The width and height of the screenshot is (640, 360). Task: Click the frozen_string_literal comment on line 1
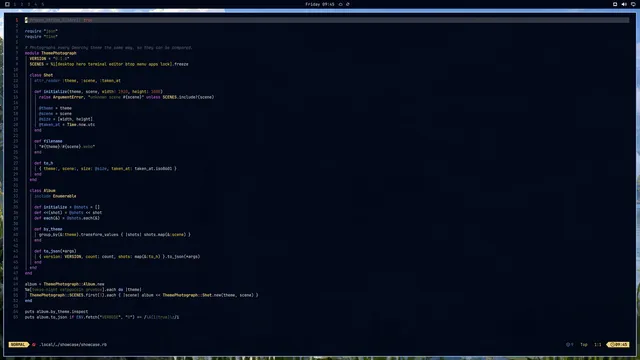coord(59,20)
